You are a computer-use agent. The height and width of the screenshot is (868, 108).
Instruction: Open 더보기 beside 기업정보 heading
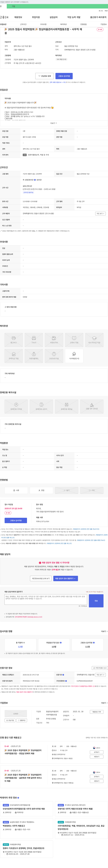(104, 703)
